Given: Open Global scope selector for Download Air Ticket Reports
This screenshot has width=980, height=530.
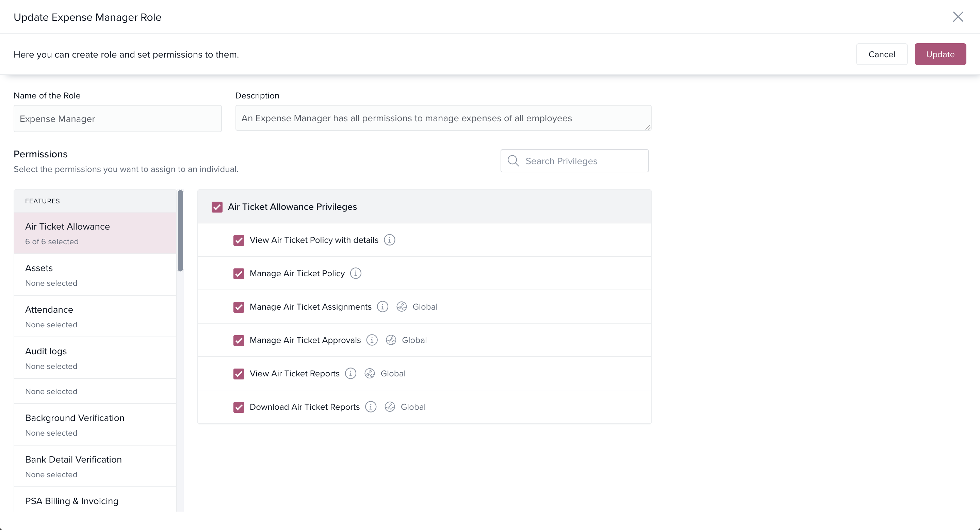Looking at the screenshot, I should click(413, 407).
